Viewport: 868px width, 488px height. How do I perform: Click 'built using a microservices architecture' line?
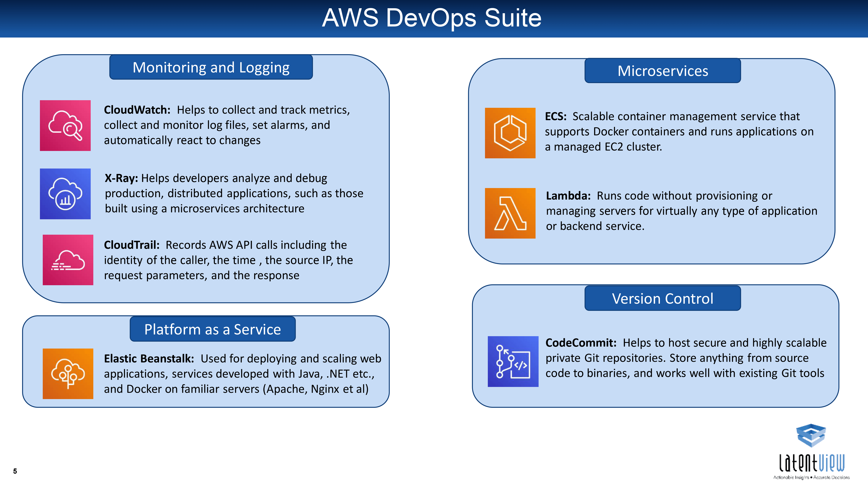click(205, 209)
